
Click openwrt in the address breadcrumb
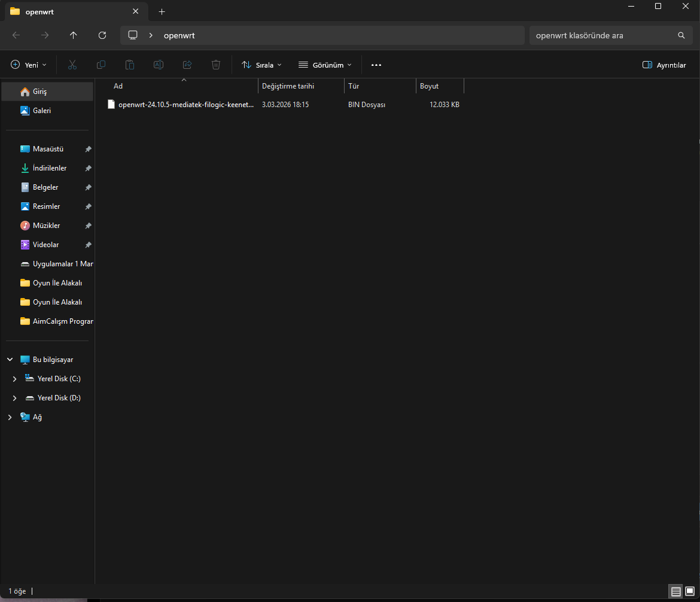coord(179,35)
